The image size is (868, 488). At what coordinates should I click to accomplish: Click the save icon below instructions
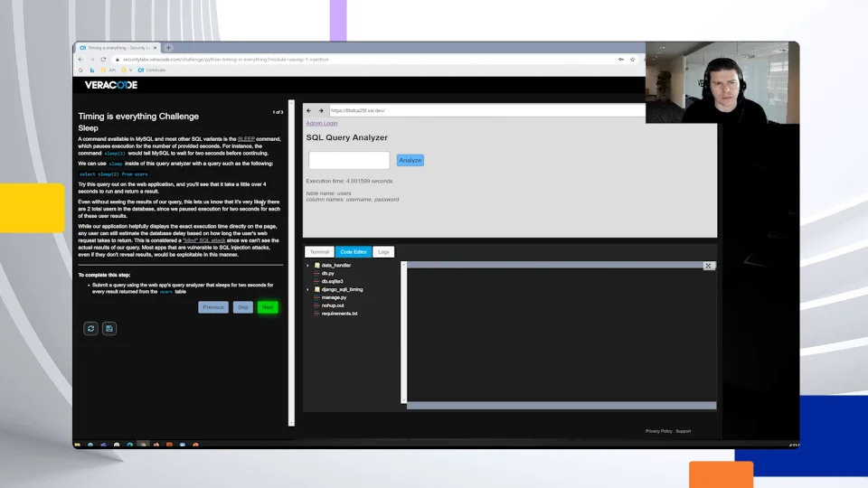click(109, 329)
